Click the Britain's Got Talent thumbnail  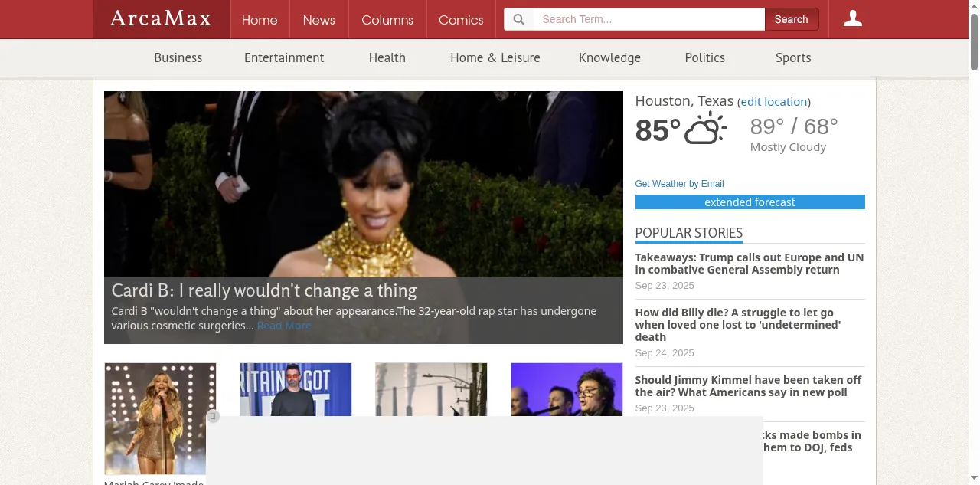tap(296, 389)
